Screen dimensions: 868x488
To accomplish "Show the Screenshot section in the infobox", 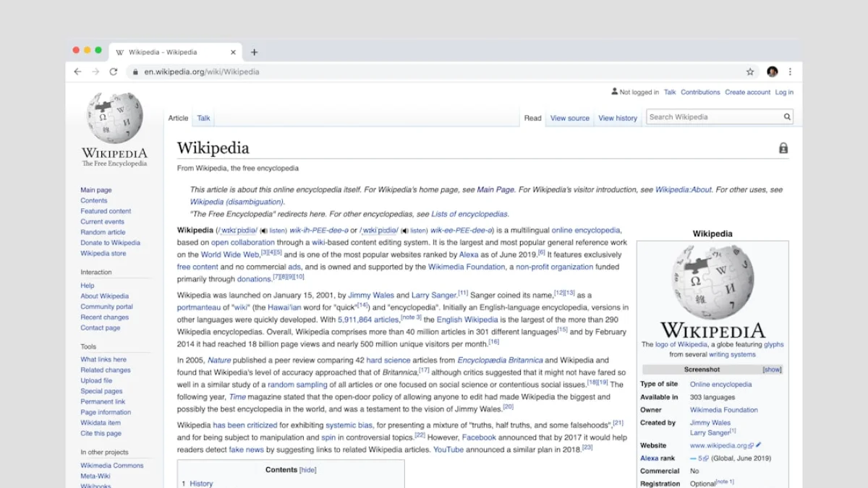I will tap(771, 369).
